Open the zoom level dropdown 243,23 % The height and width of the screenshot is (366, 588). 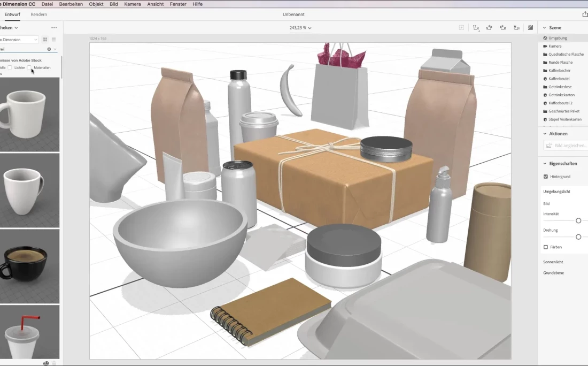coord(300,27)
